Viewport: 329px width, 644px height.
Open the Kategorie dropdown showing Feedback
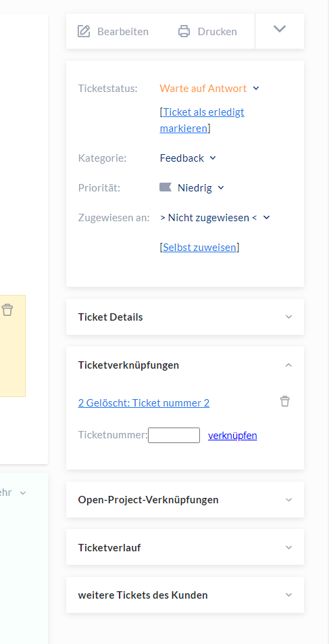pos(188,158)
